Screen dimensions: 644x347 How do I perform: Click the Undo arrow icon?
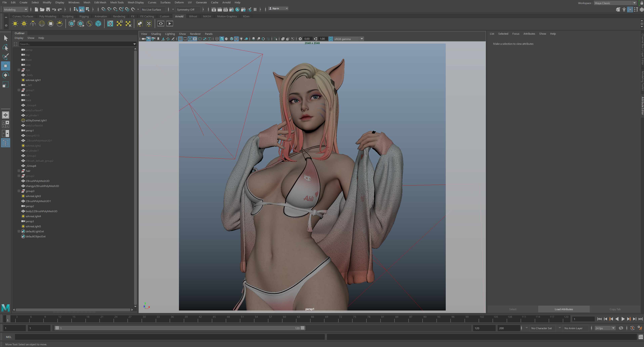coord(54,10)
